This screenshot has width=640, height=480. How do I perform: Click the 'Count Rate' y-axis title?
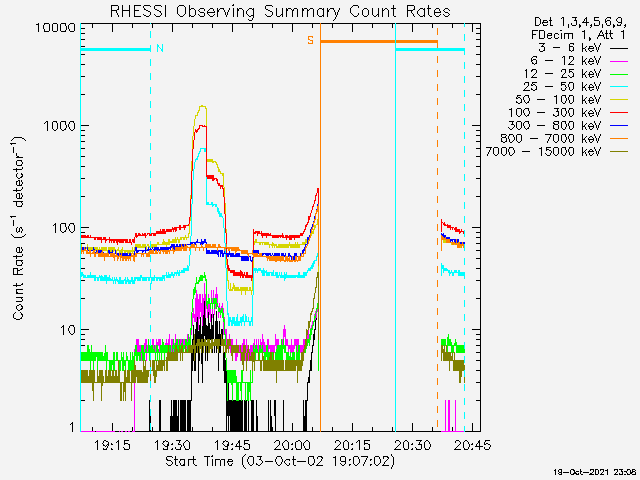point(18,282)
